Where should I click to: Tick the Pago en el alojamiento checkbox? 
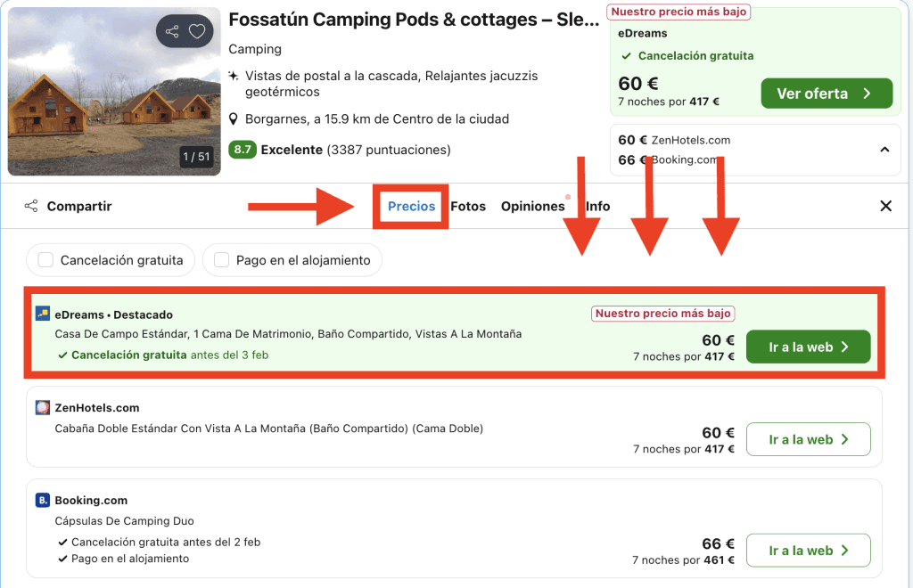tap(221, 260)
